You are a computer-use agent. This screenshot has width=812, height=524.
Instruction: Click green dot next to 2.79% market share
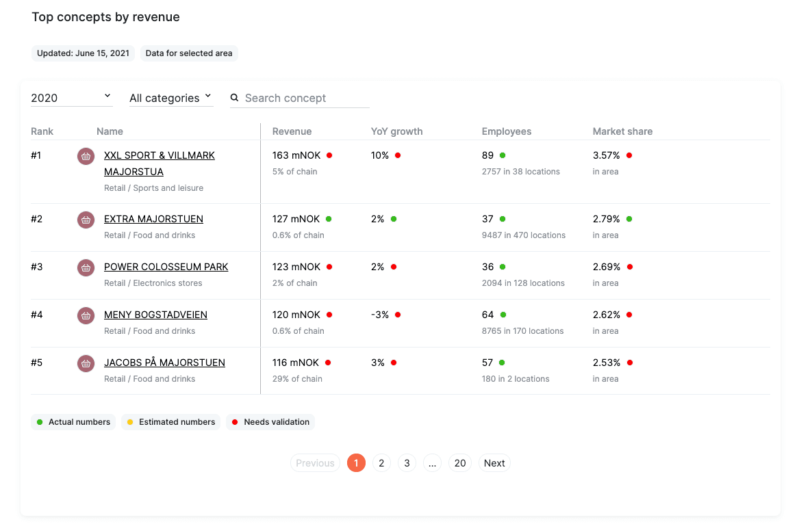tap(629, 219)
